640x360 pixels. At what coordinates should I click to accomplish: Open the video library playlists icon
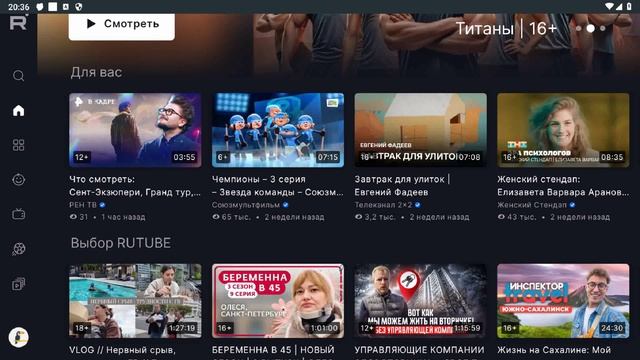point(18,283)
